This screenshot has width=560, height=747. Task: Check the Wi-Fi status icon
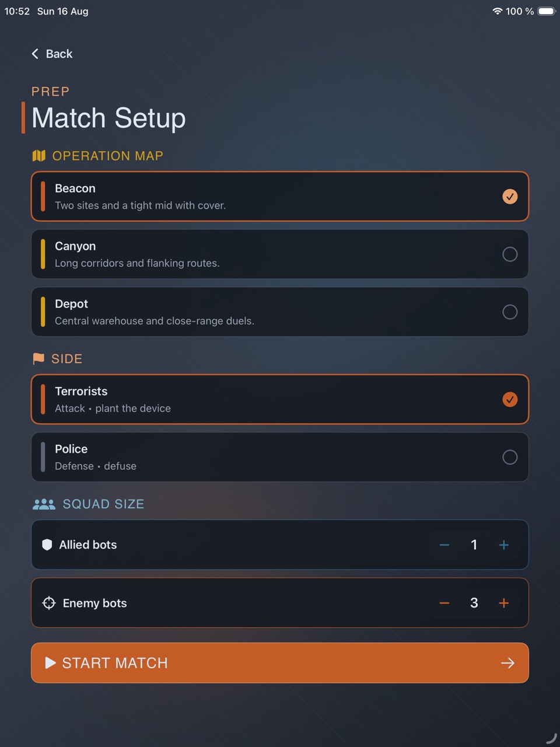point(497,11)
